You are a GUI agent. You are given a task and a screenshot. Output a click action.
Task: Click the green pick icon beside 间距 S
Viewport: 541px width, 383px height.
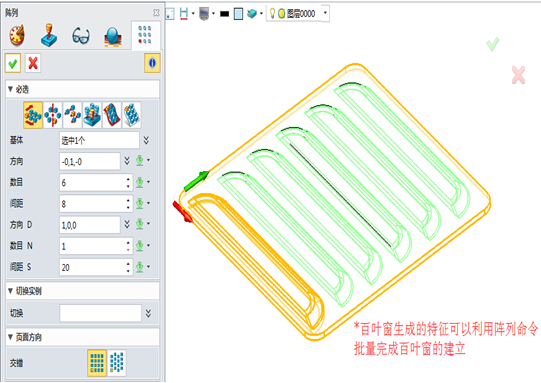pyautogui.click(x=139, y=267)
